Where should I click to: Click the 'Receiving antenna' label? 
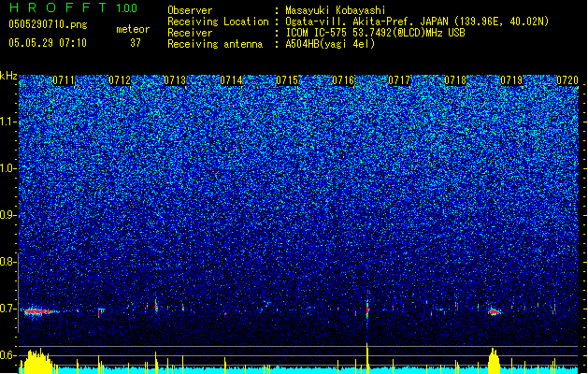pos(215,44)
